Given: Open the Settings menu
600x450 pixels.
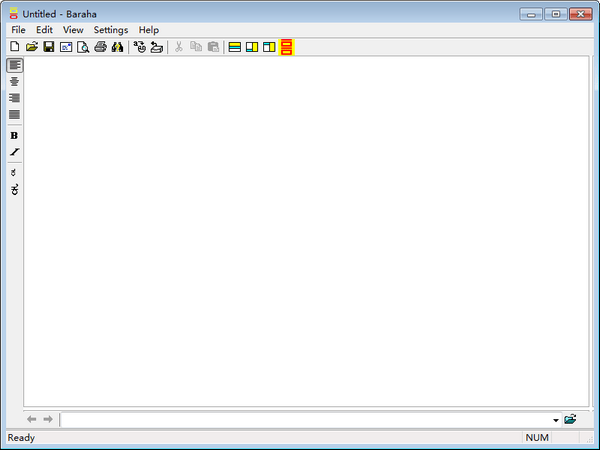Looking at the screenshot, I should tap(111, 30).
